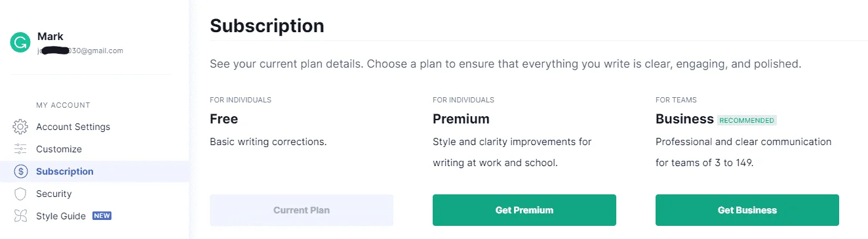Click the RECOMMENDED badge next to Business
The width and height of the screenshot is (868, 239).
(x=747, y=120)
